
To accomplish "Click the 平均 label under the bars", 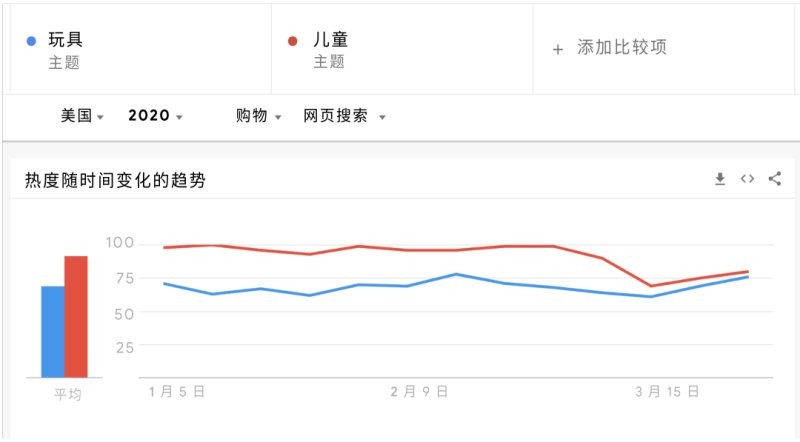I will click(x=67, y=394).
